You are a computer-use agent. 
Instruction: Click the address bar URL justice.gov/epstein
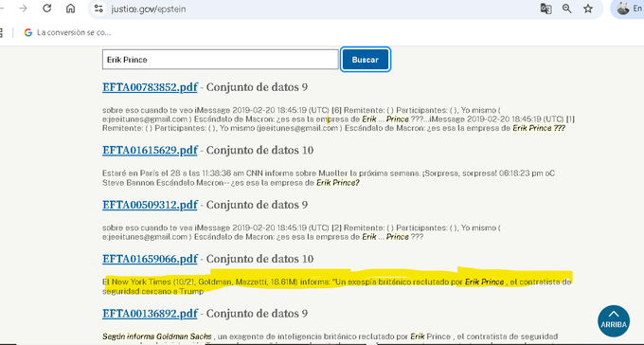tap(149, 9)
